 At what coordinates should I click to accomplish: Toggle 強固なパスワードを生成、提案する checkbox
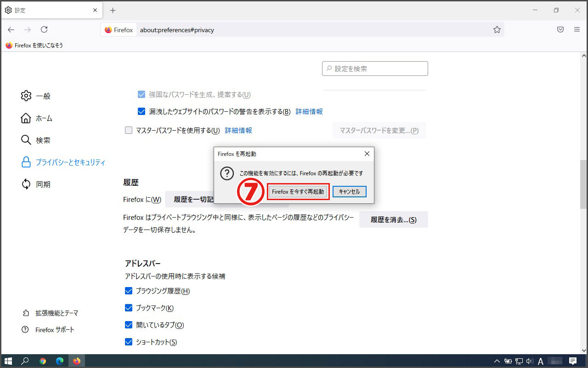(x=141, y=94)
